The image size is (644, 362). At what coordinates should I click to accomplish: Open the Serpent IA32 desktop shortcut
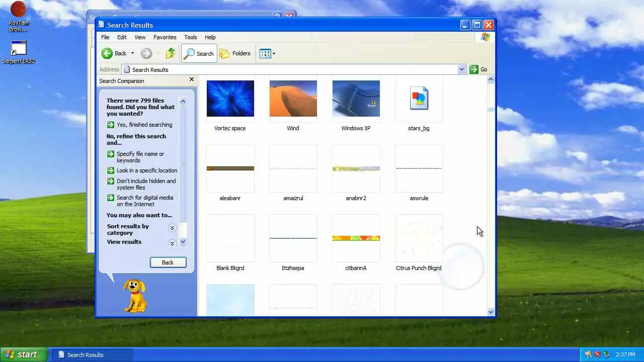click(x=18, y=52)
